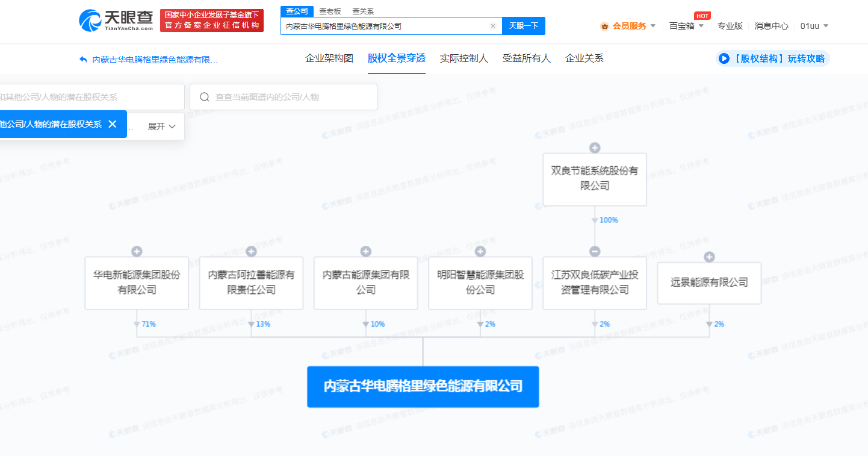Click the Tianyancha logo
The width and height of the screenshot is (868, 456).
point(116,20)
